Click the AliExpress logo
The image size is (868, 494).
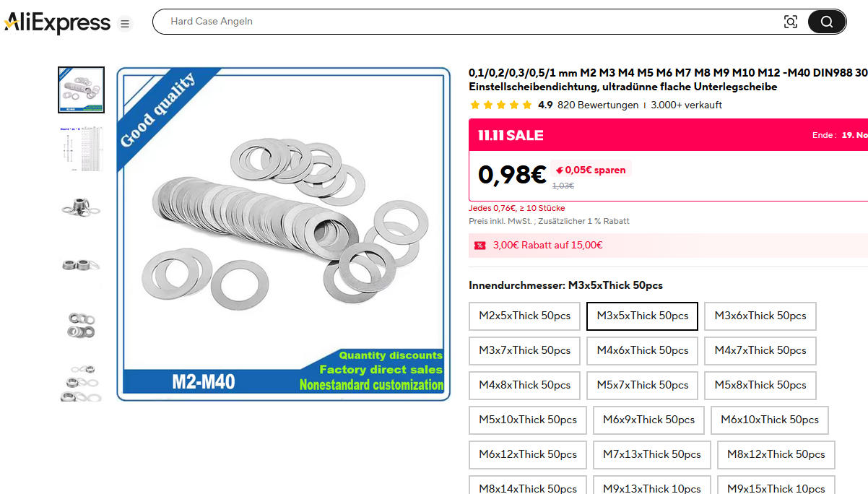(57, 23)
